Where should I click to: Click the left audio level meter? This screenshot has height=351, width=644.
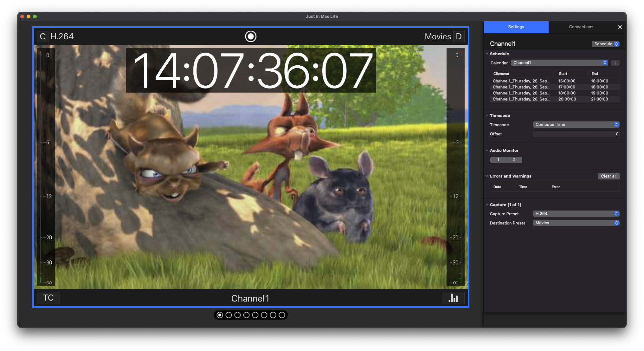tap(46, 167)
